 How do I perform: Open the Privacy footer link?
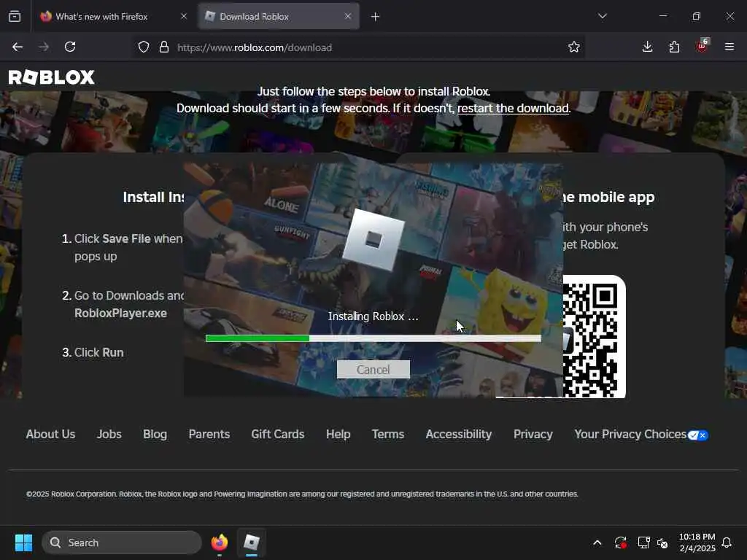pyautogui.click(x=533, y=435)
